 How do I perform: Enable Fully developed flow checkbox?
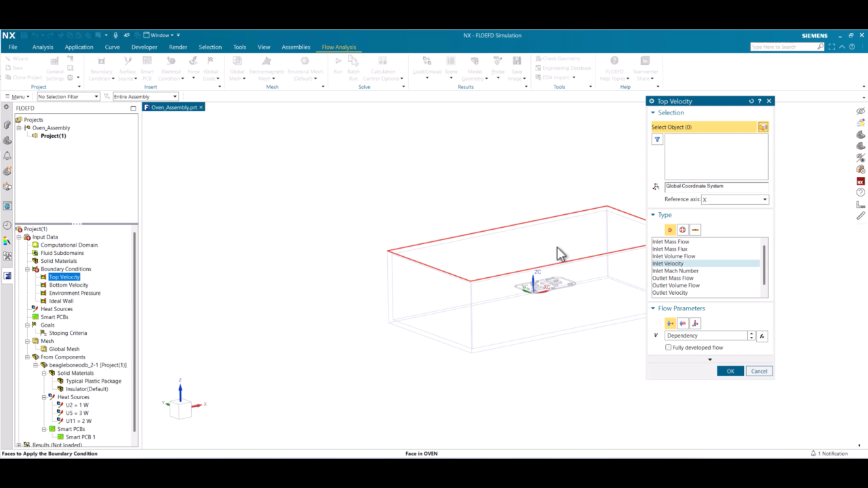[669, 348]
